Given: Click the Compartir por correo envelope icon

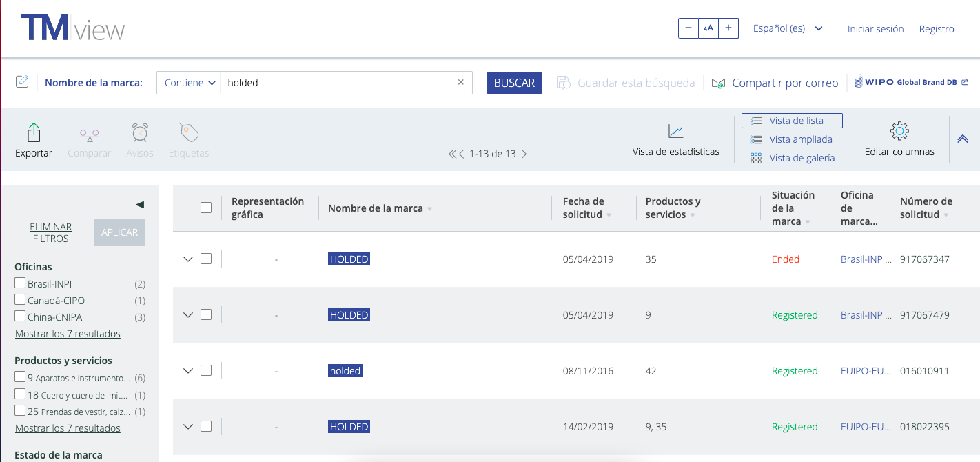Looking at the screenshot, I should (x=718, y=82).
